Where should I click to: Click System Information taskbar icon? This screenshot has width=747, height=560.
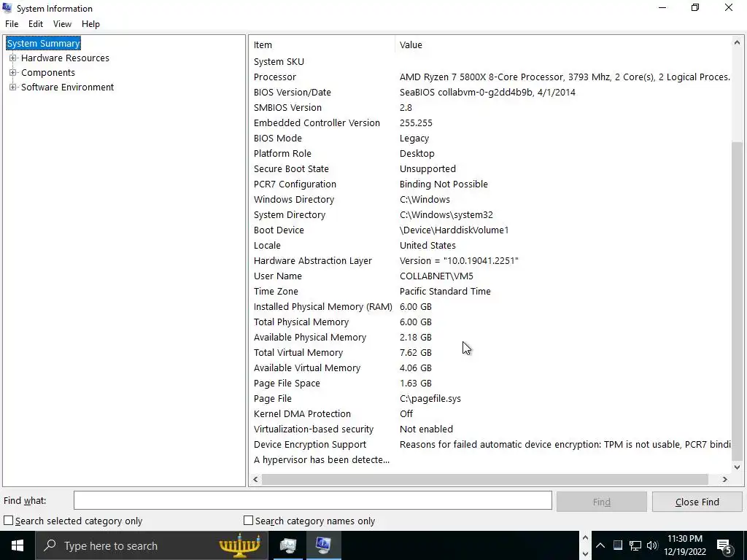click(x=323, y=545)
